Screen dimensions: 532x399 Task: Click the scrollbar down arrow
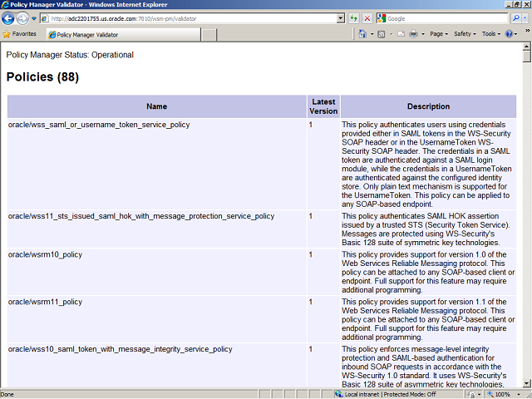click(x=526, y=383)
